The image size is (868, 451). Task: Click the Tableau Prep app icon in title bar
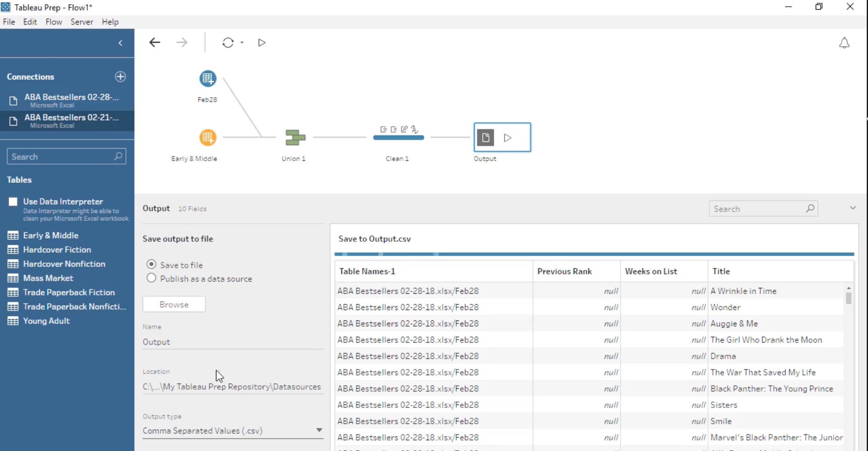point(5,7)
